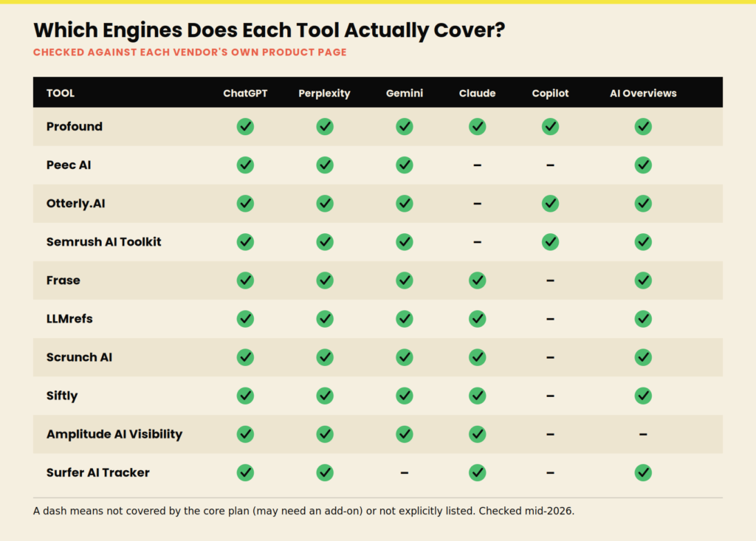Image resolution: width=756 pixels, height=541 pixels.
Task: Click the dash in Surfer's Gemini cell
Action: pos(404,472)
